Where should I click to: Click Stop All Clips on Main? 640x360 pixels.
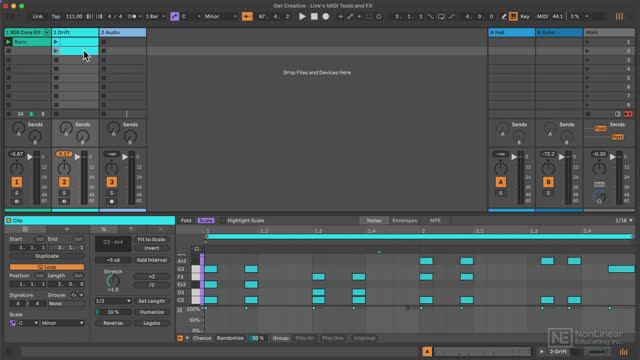(588, 114)
